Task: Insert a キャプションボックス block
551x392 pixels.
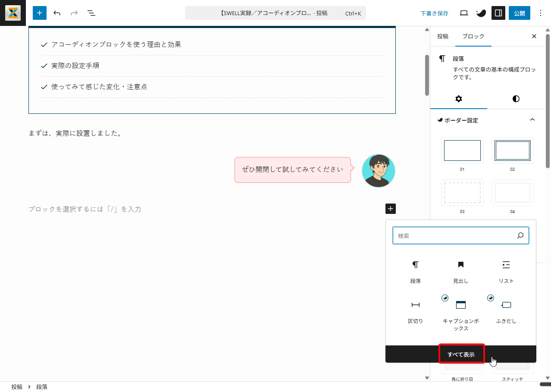Action: (460, 314)
